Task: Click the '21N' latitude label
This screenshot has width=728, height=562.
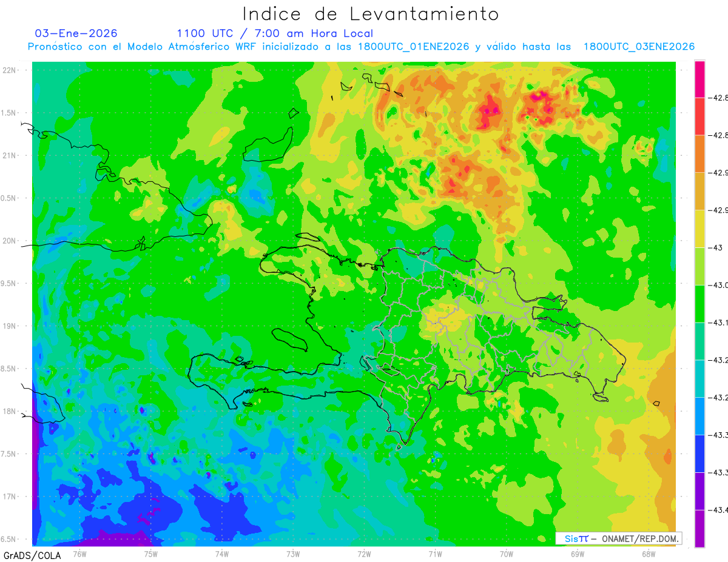Action: 9,156
